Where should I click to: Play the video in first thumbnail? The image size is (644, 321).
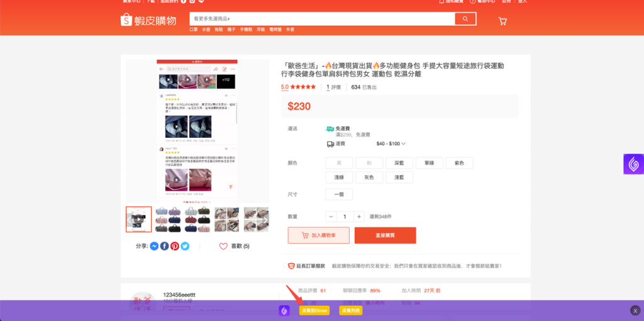pos(139,220)
